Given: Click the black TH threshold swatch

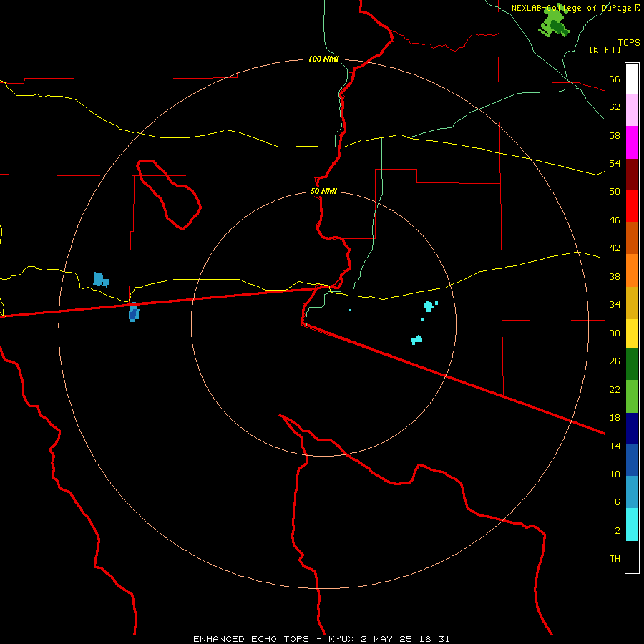Looking at the screenshot, I should click(x=632, y=557).
